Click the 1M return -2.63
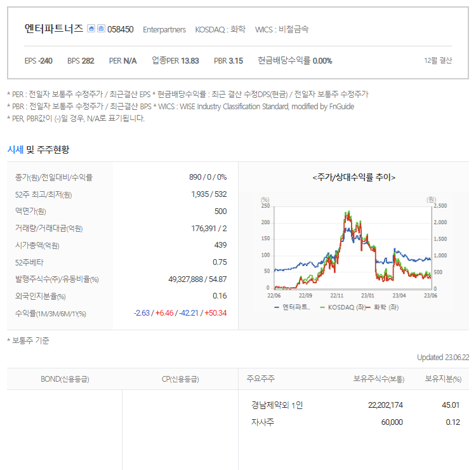This screenshot has width=476, height=470. pyautogui.click(x=142, y=313)
